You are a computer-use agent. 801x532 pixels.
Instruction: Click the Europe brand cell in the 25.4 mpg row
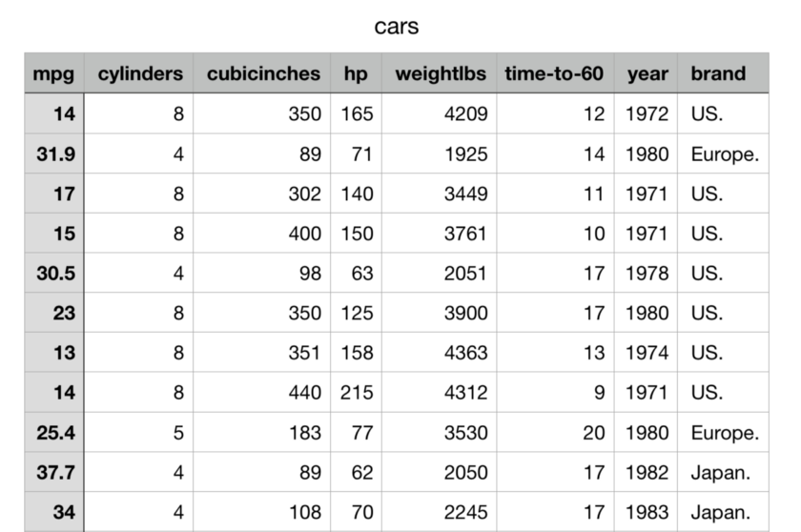pyautogui.click(x=724, y=432)
